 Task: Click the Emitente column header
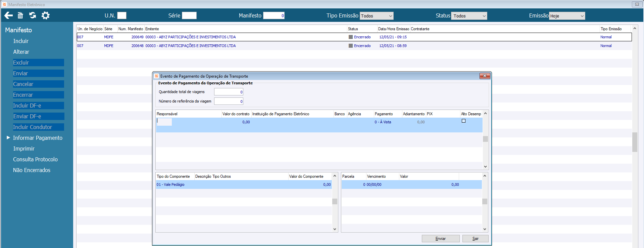point(152,29)
